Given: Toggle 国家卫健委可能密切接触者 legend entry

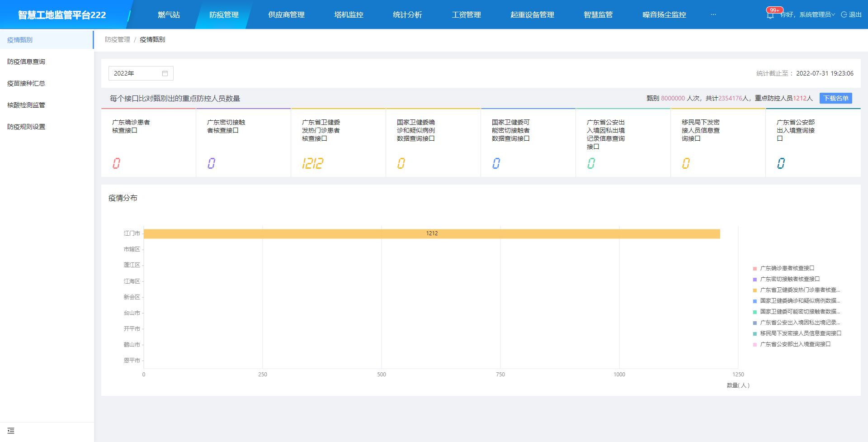Looking at the screenshot, I should coord(796,312).
